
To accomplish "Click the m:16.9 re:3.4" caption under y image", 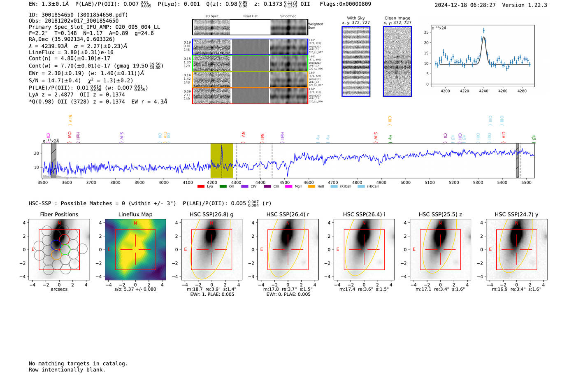I will tap(517, 289).
